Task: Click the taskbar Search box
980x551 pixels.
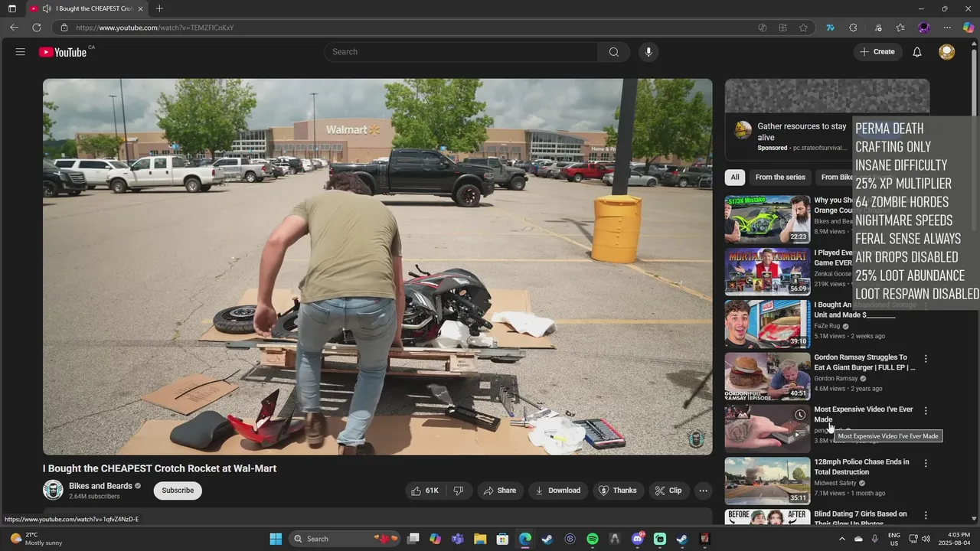Action: (343, 539)
